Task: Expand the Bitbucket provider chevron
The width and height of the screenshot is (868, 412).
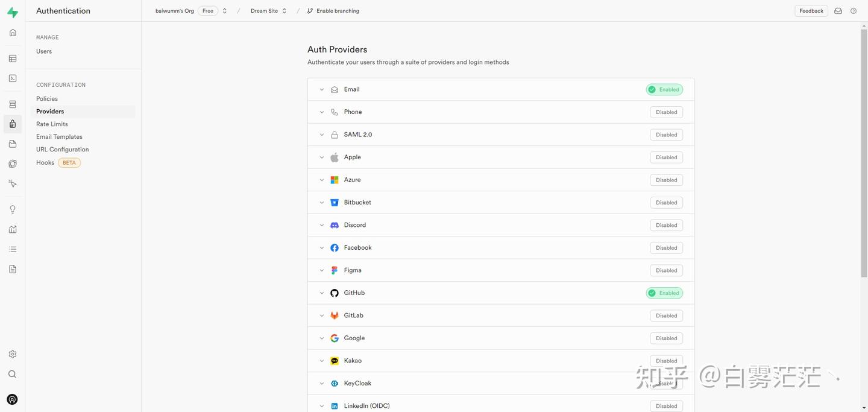Action: [x=322, y=203]
